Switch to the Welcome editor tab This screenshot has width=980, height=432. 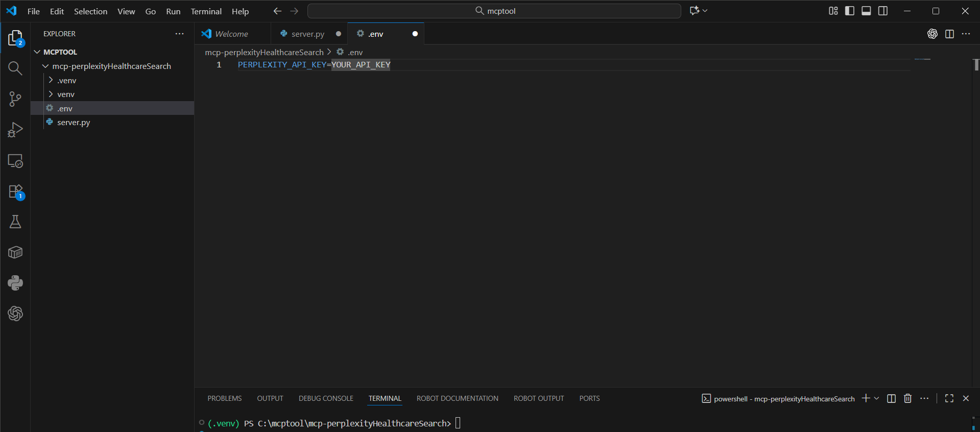click(232, 34)
